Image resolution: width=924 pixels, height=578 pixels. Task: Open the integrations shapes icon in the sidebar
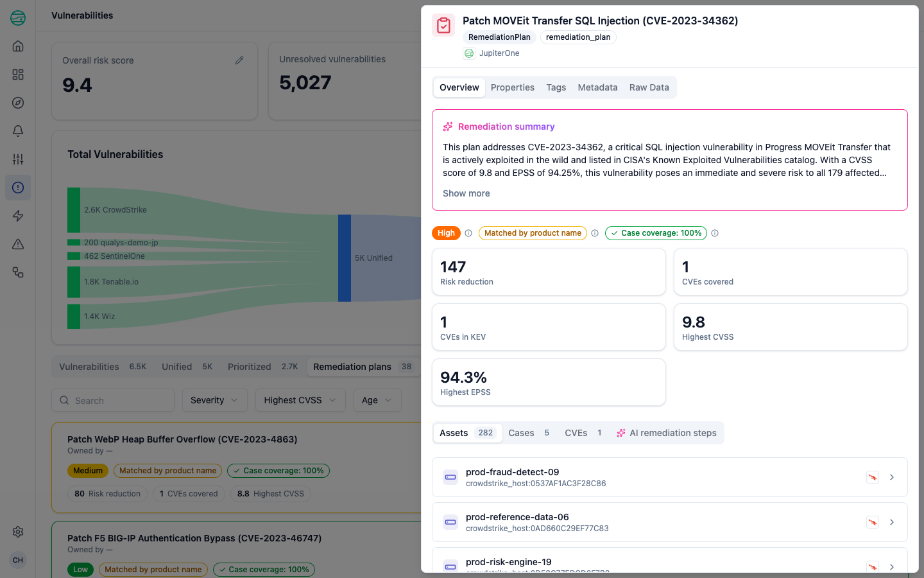18,272
